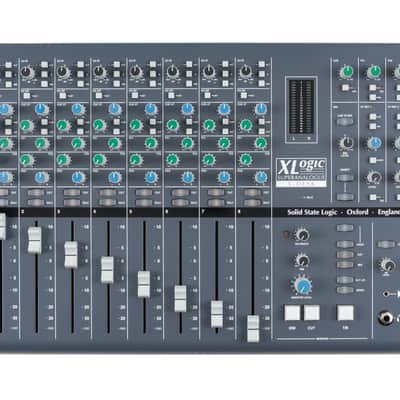Click channel 3 middle green knob
The height and width of the screenshot is (400, 400).
78,143
